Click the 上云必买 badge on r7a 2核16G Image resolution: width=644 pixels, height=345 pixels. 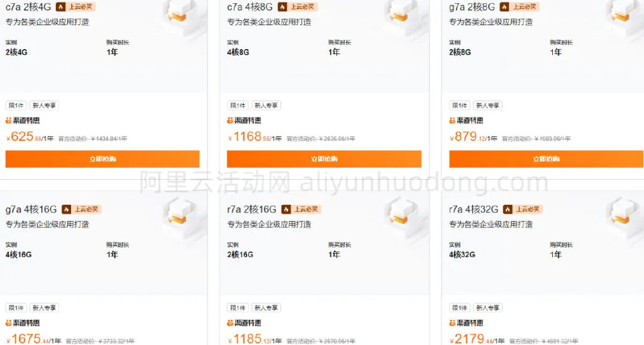pyautogui.click(x=301, y=210)
